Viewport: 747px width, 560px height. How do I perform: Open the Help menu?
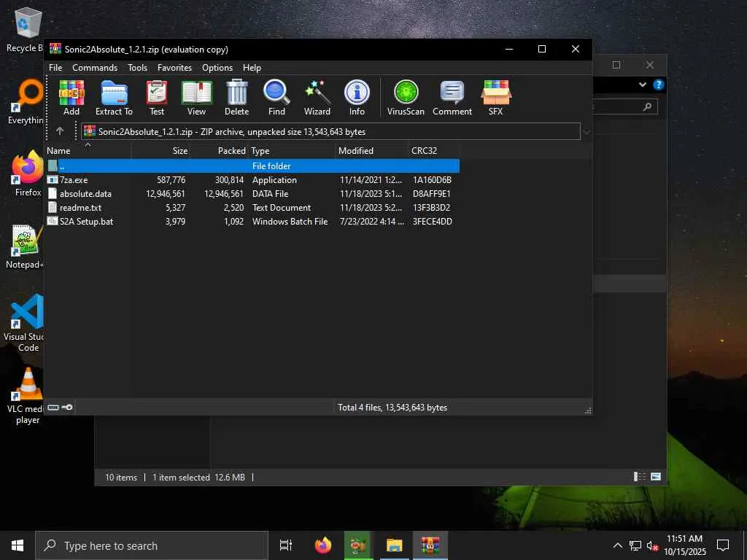(x=252, y=68)
